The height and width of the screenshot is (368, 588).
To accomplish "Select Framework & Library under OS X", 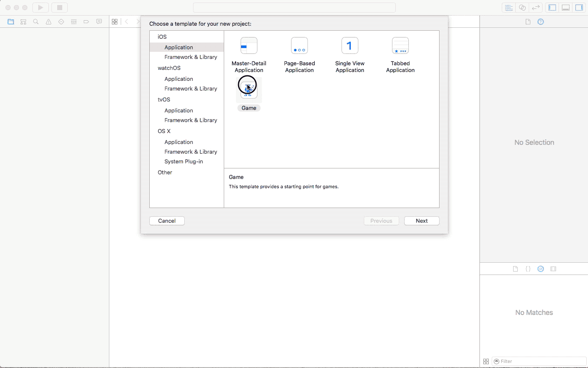I will [191, 152].
